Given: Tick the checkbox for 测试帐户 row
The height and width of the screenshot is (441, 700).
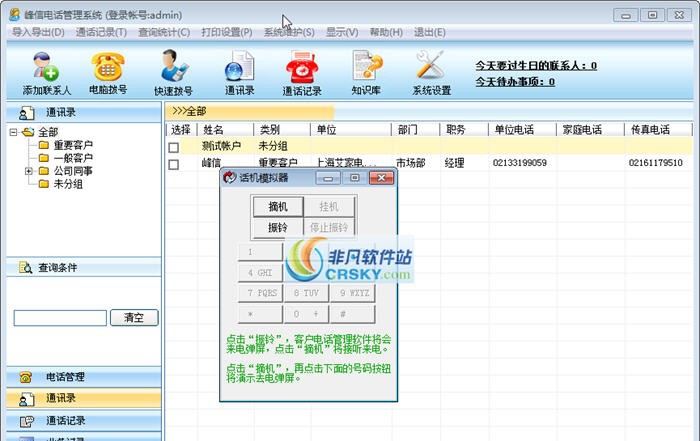Looking at the screenshot, I should point(174,147).
